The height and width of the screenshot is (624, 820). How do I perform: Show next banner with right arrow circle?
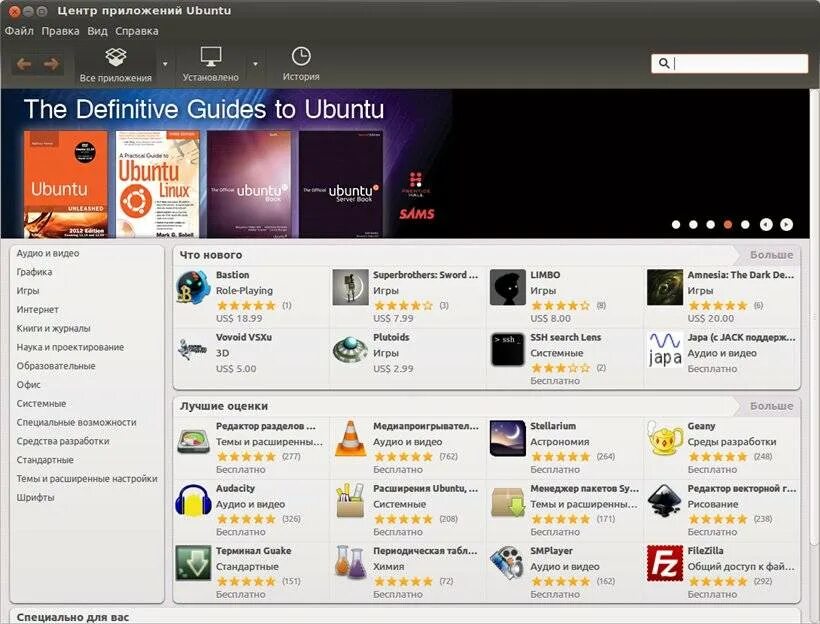(787, 224)
